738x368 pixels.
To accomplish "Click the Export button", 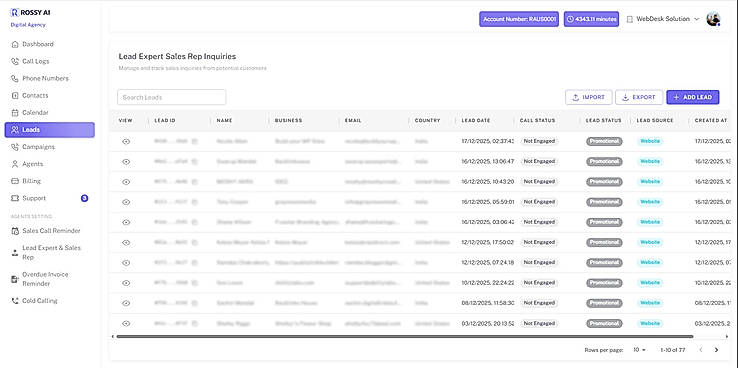I will (639, 97).
